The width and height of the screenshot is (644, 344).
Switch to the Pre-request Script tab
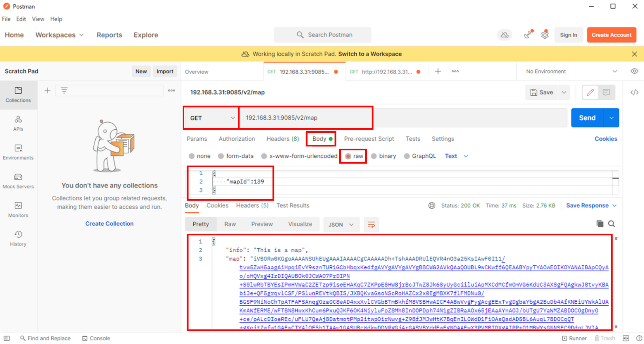click(x=369, y=139)
